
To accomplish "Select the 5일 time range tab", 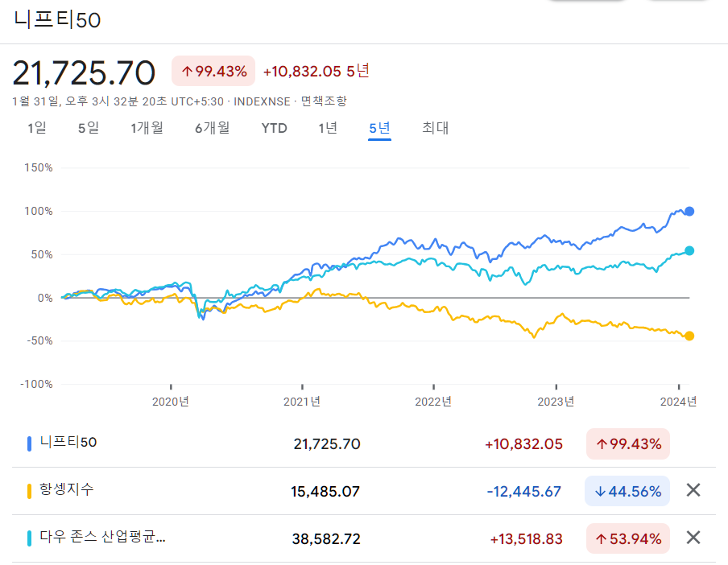I will [89, 128].
